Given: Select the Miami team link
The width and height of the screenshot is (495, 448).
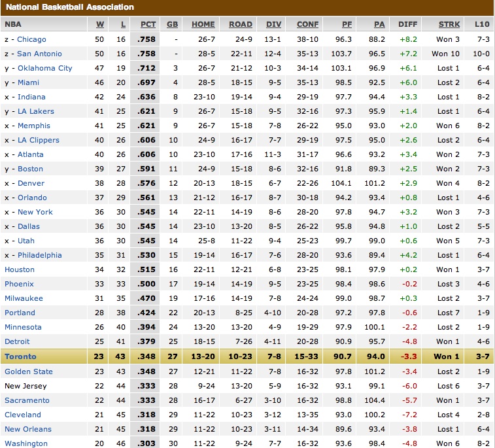Looking at the screenshot, I should click(28, 82).
